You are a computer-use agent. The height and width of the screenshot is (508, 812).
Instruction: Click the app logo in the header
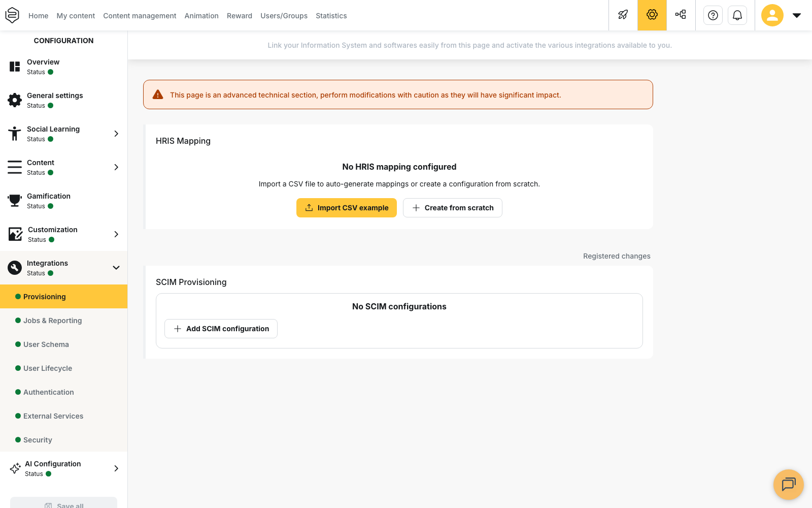(x=12, y=15)
